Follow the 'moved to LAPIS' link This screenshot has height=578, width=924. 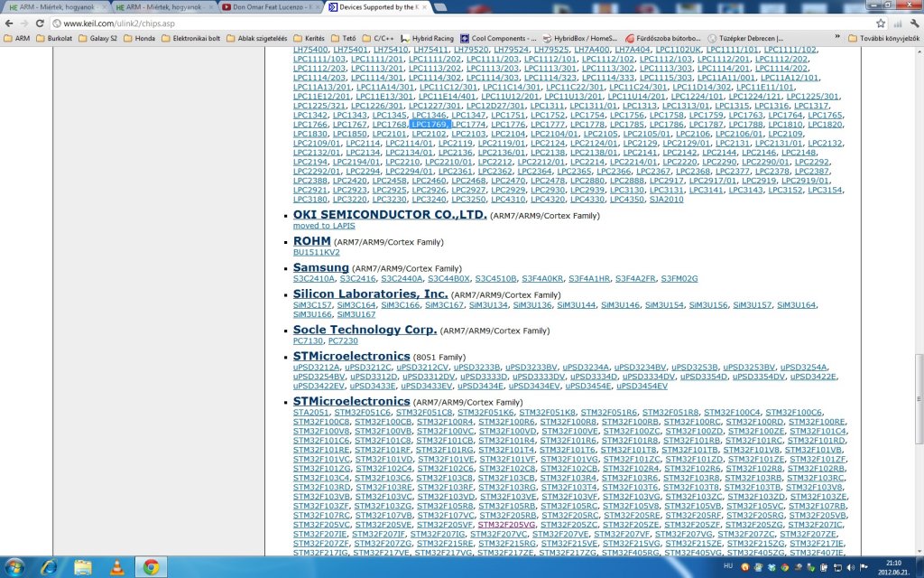coord(324,225)
